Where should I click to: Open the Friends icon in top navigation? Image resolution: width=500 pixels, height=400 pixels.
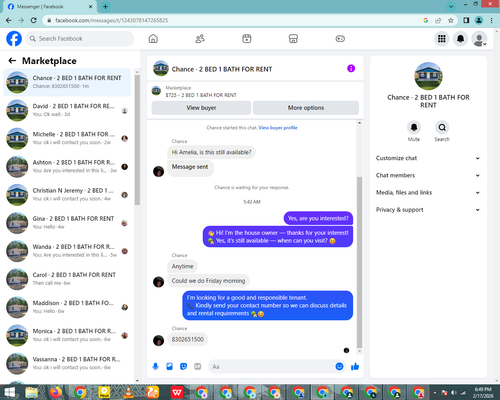pos(200,39)
